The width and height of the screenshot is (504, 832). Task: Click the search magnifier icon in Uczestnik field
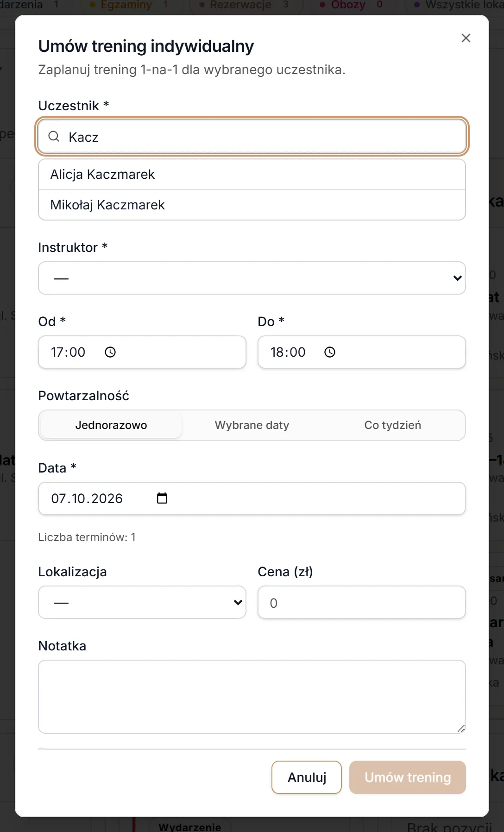54,136
